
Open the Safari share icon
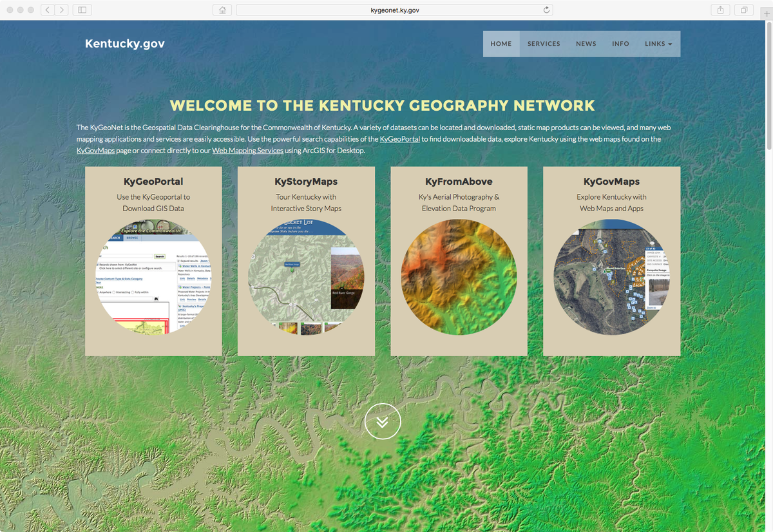pyautogui.click(x=720, y=10)
